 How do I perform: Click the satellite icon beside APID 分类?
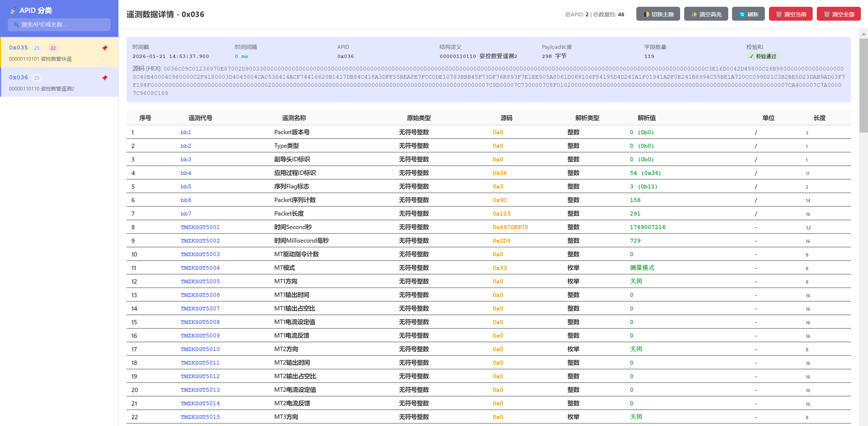coord(13,11)
